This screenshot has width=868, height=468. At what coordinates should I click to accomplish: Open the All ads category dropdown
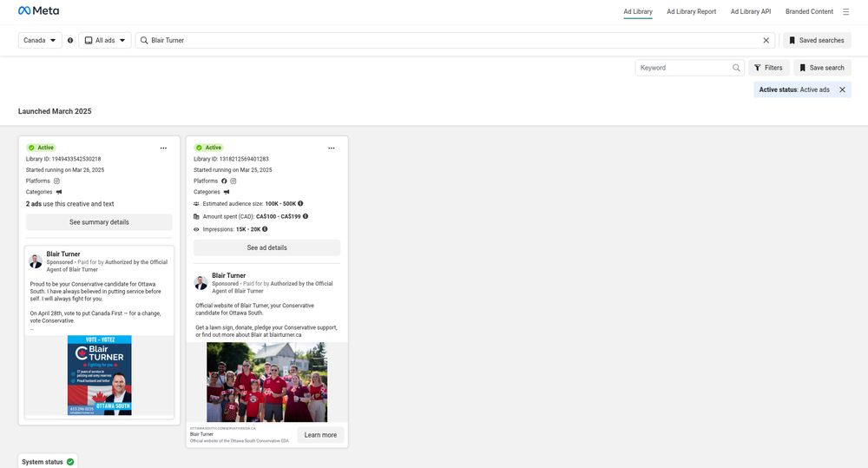[105, 41]
